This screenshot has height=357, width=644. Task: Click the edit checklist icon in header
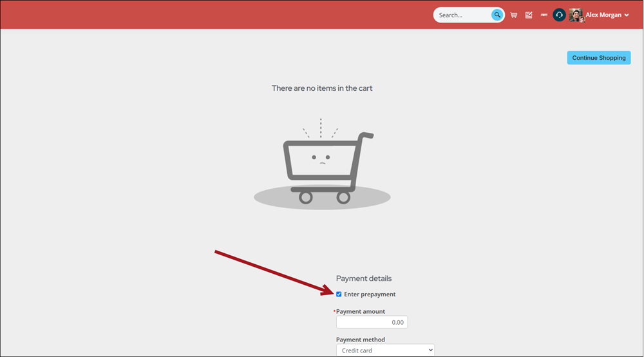point(529,15)
